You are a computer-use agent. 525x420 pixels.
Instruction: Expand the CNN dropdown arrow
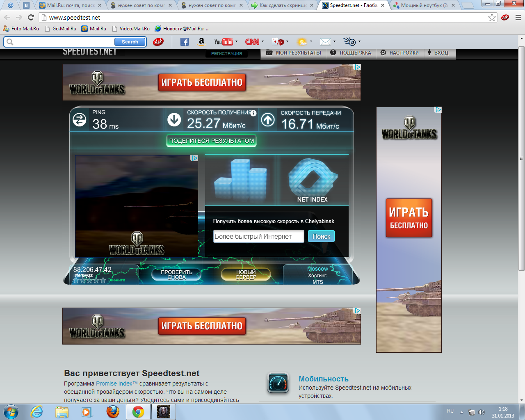(262, 41)
